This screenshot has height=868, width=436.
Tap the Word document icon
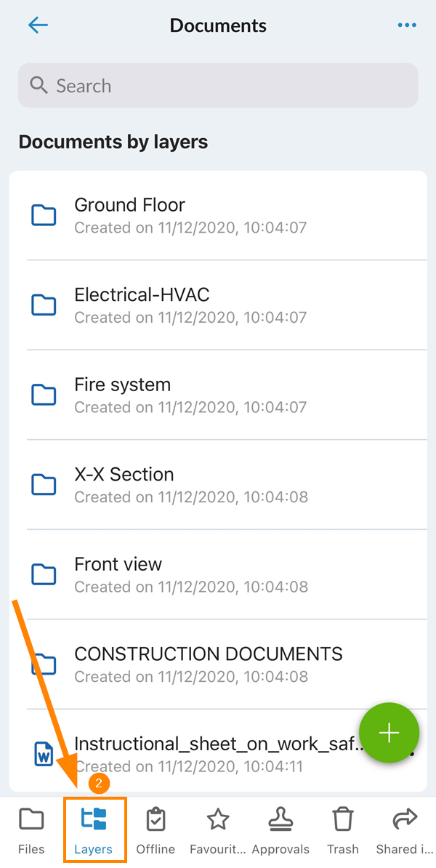click(x=44, y=754)
